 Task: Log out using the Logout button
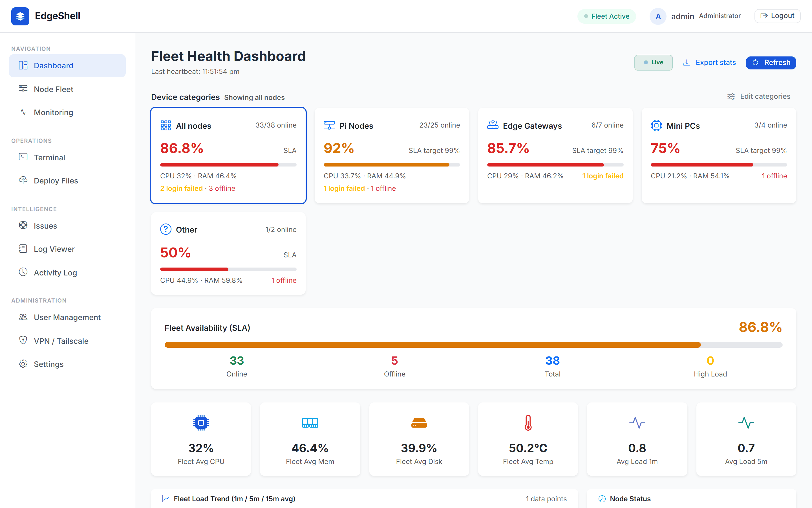[x=777, y=16]
